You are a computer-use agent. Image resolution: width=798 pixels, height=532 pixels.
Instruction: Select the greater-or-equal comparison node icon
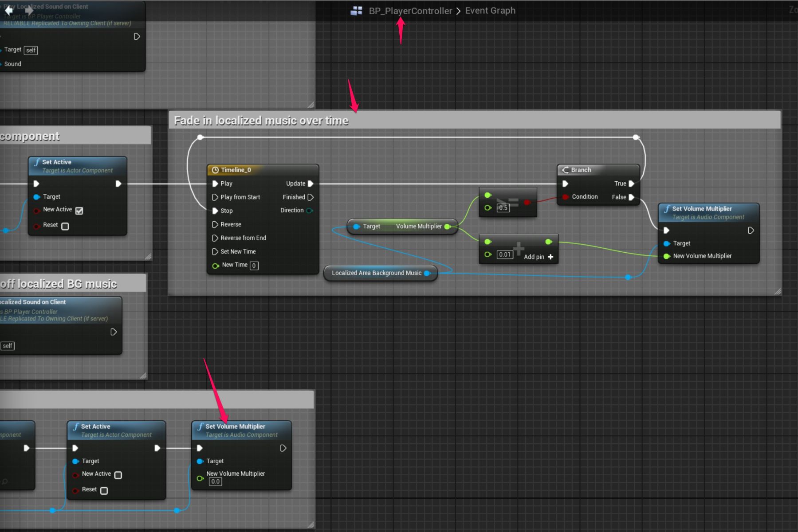508,202
